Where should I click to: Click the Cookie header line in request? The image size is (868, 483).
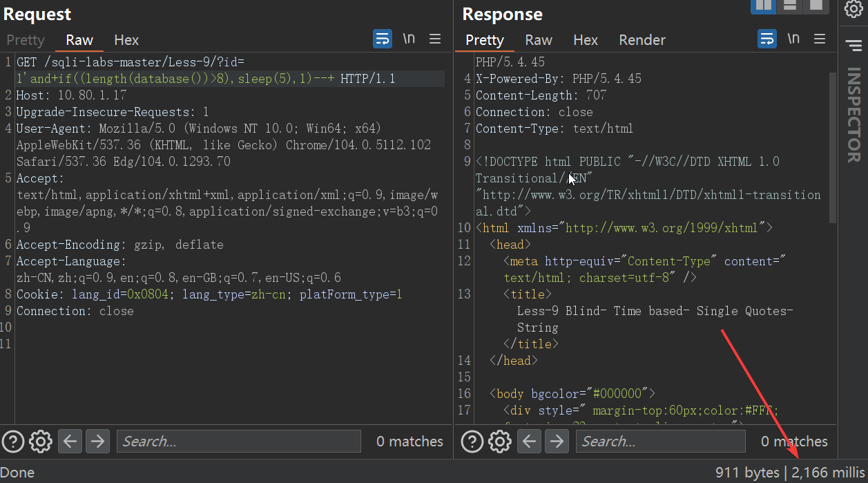[209, 294]
